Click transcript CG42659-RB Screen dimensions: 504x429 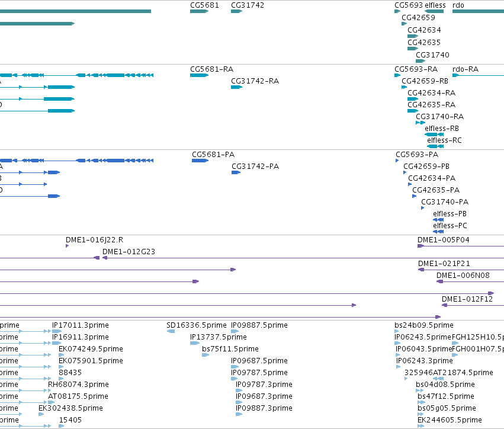coord(404,87)
